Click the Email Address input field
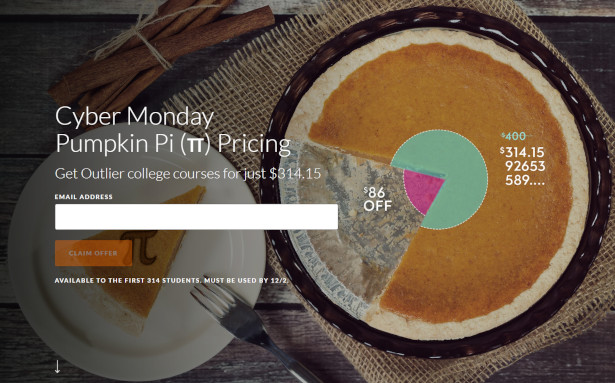This screenshot has height=383, width=615. point(196,217)
